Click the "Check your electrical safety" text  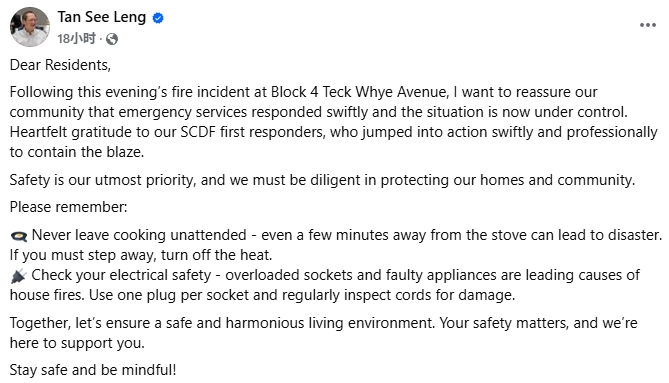coord(121,275)
